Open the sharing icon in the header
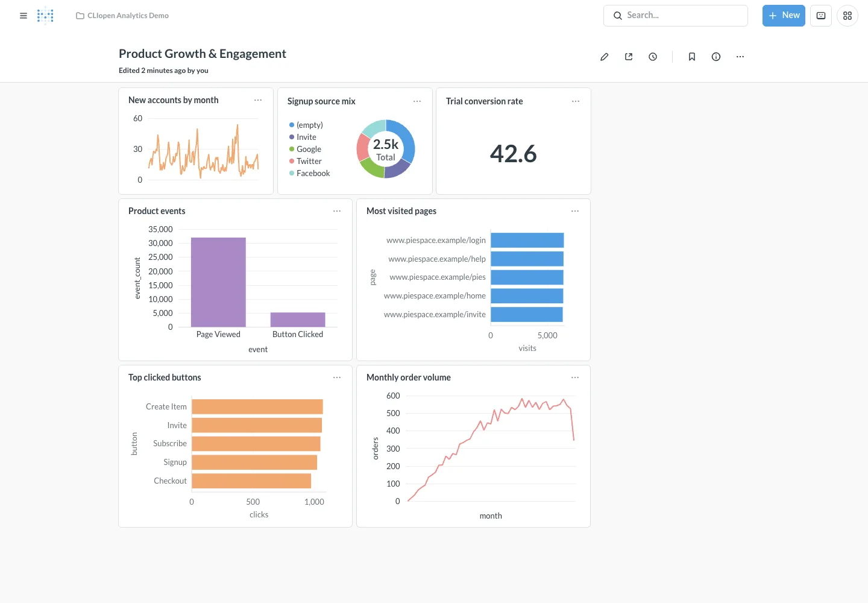868x603 pixels. pyautogui.click(x=629, y=57)
